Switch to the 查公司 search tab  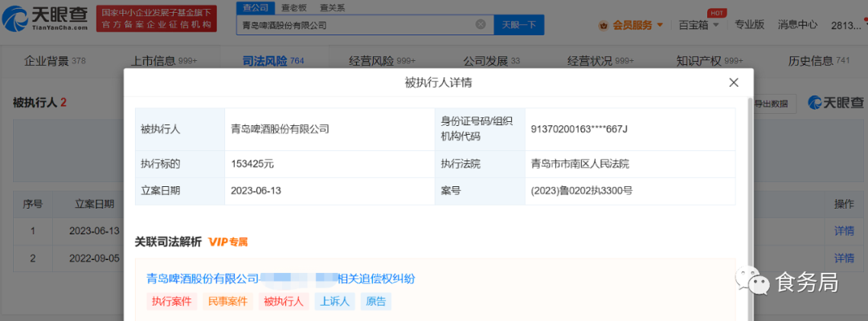(x=256, y=8)
